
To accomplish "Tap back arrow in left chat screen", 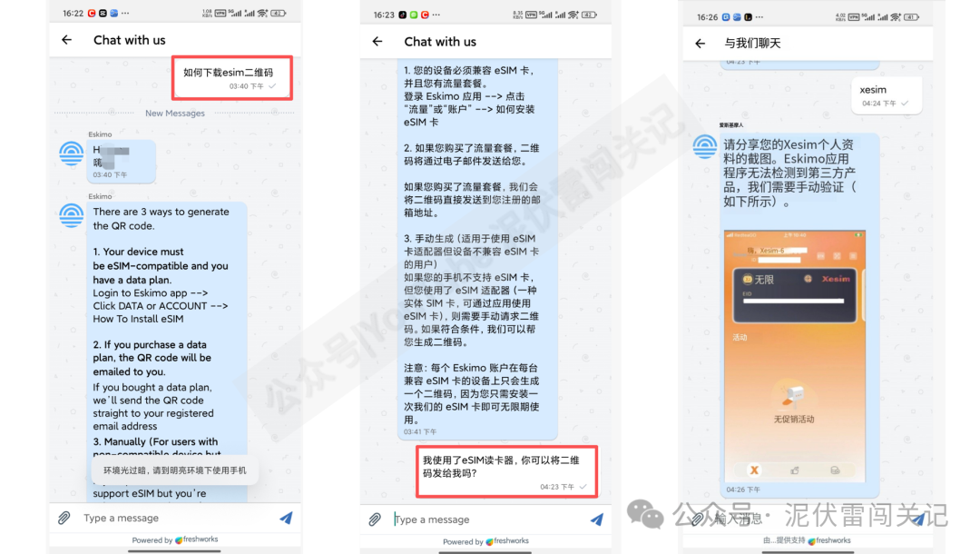I will pos(66,40).
